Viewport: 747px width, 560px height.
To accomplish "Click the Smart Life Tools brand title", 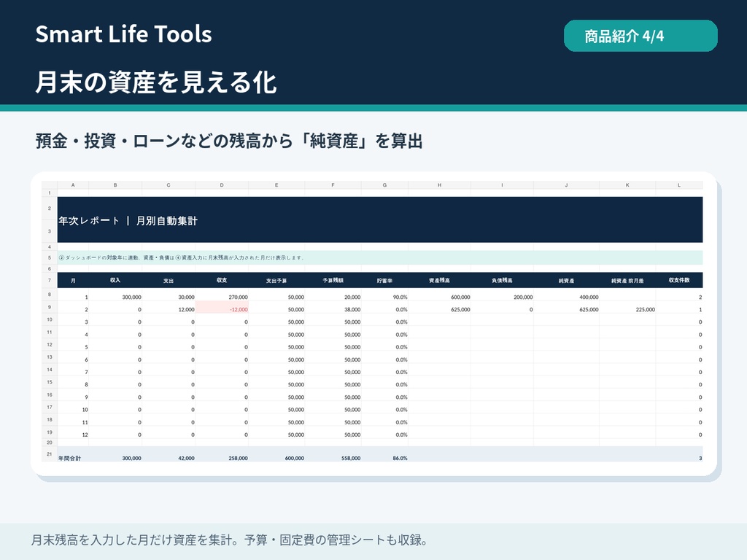I will tap(123, 34).
